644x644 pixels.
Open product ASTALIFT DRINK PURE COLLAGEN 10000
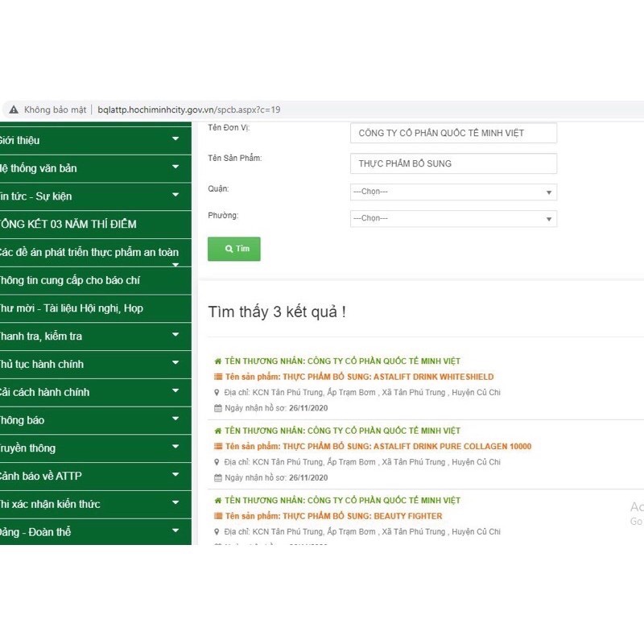pyautogui.click(x=378, y=447)
